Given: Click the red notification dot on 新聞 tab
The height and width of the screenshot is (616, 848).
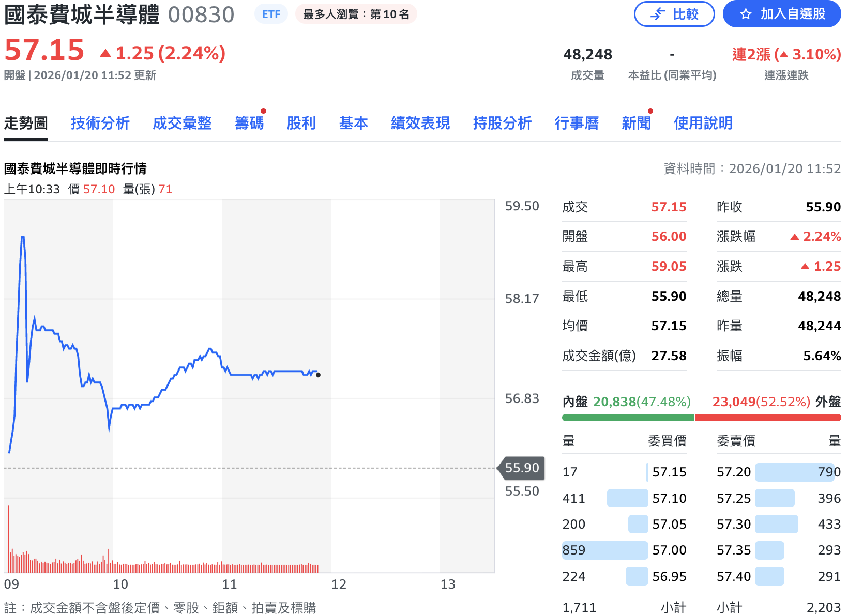Looking at the screenshot, I should [x=650, y=110].
